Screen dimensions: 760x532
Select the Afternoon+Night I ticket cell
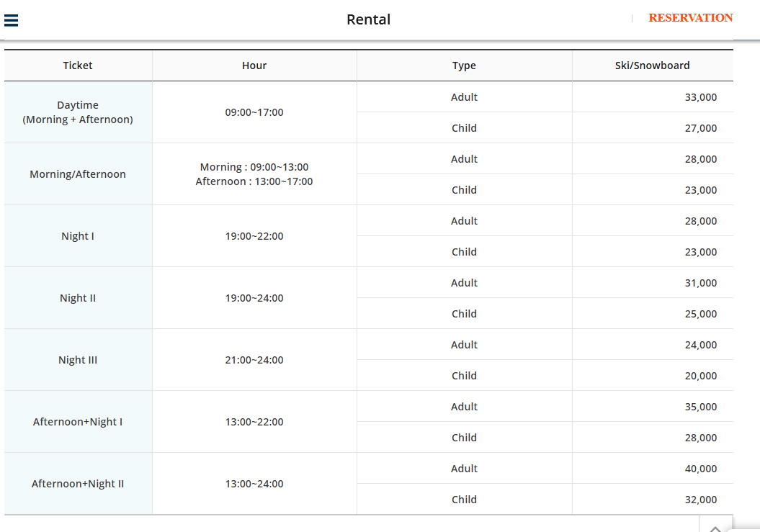(78, 422)
